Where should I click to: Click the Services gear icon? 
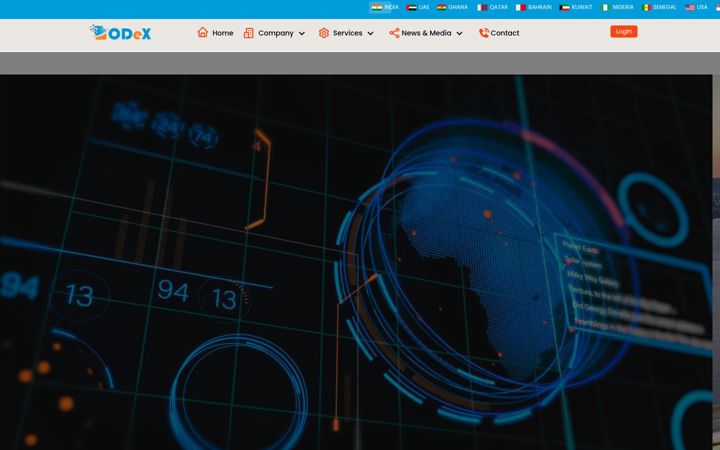tap(324, 33)
